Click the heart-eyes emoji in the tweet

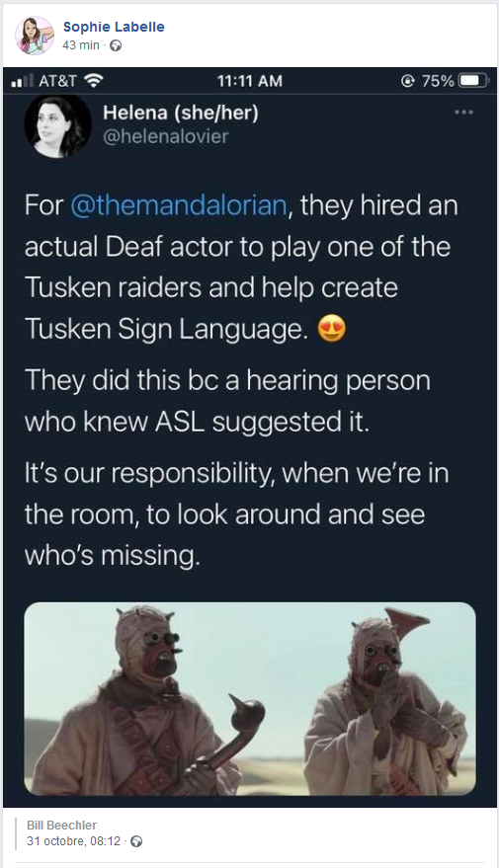tap(332, 329)
